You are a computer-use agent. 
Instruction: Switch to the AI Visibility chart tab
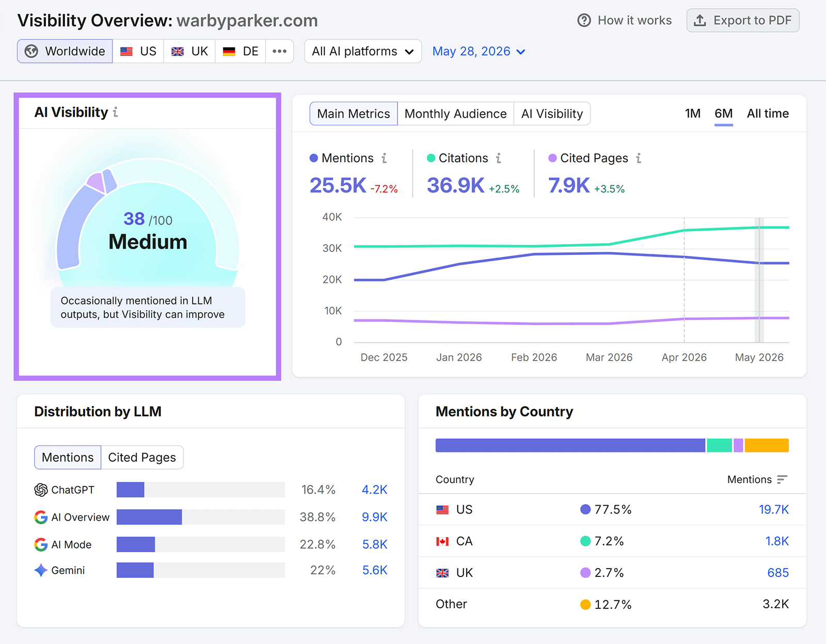[552, 114]
